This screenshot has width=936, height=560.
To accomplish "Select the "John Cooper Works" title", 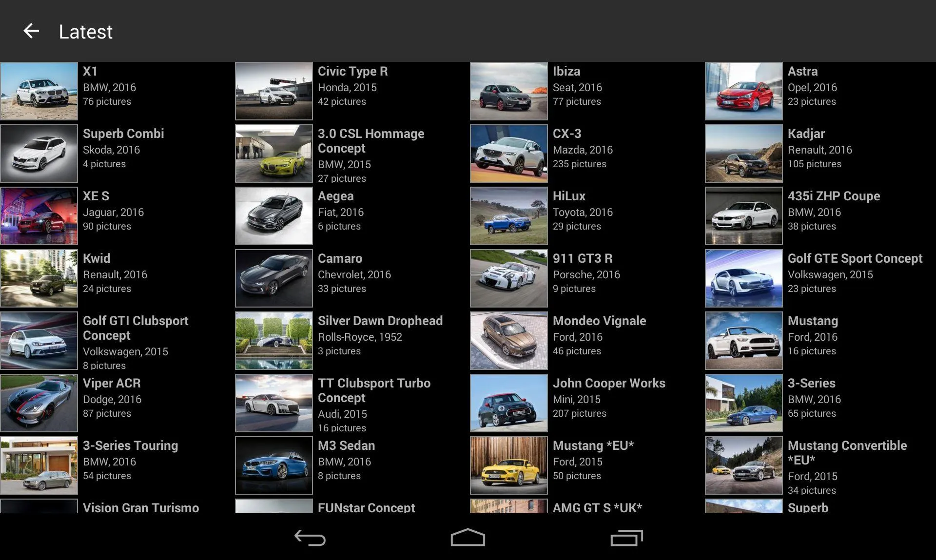I will point(609,383).
